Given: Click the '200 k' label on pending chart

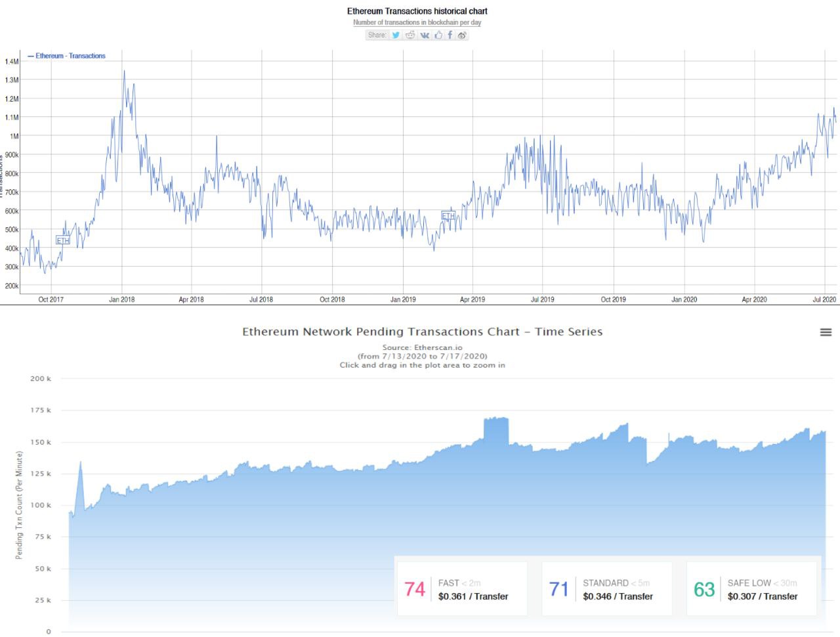Looking at the screenshot, I should coord(41,378).
